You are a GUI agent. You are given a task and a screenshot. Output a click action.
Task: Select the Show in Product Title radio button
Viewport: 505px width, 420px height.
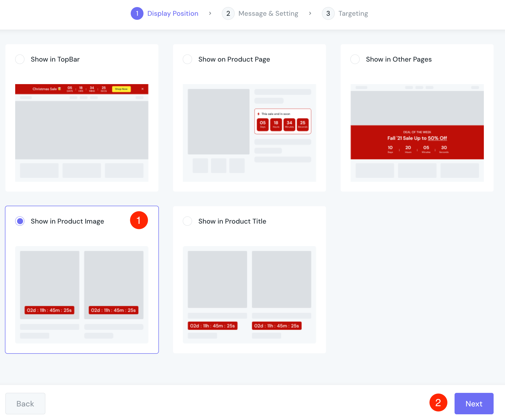[187, 221]
